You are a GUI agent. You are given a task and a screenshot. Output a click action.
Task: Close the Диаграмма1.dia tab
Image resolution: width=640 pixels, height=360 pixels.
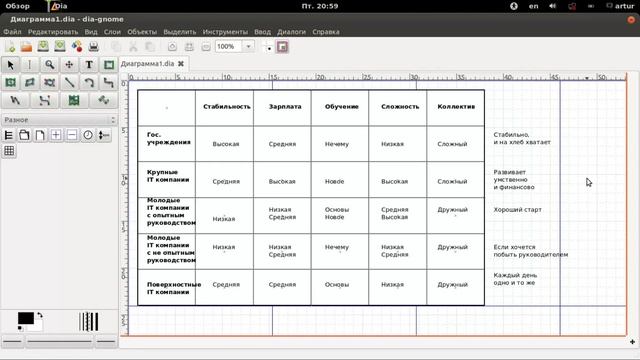click(181, 64)
